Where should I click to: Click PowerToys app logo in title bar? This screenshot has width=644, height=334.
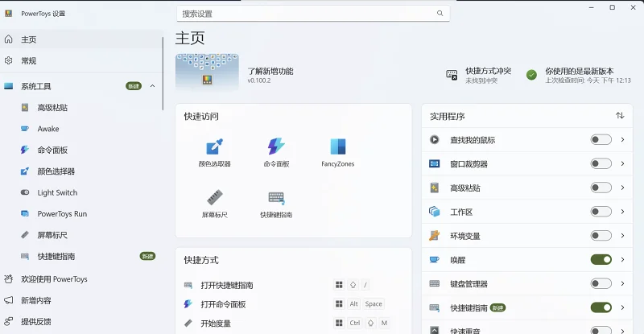[8, 13]
